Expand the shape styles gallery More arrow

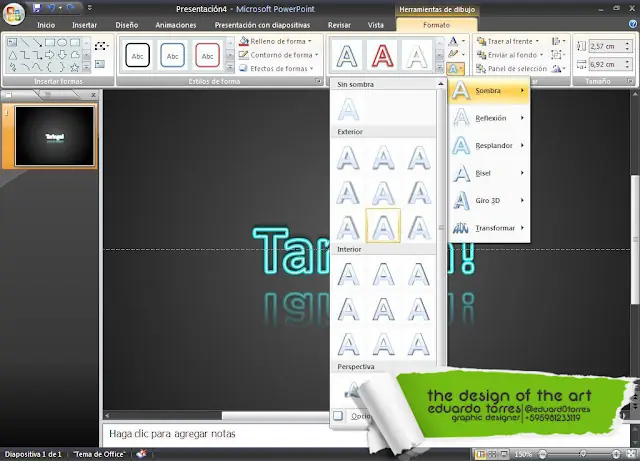pyautogui.click(x=230, y=67)
